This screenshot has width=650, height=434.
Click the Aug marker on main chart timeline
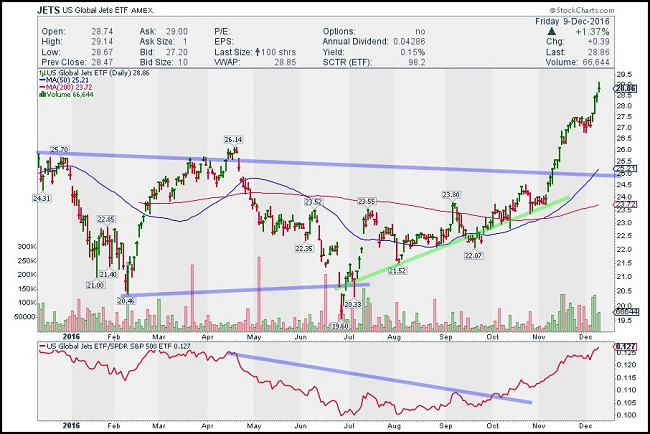click(x=393, y=337)
